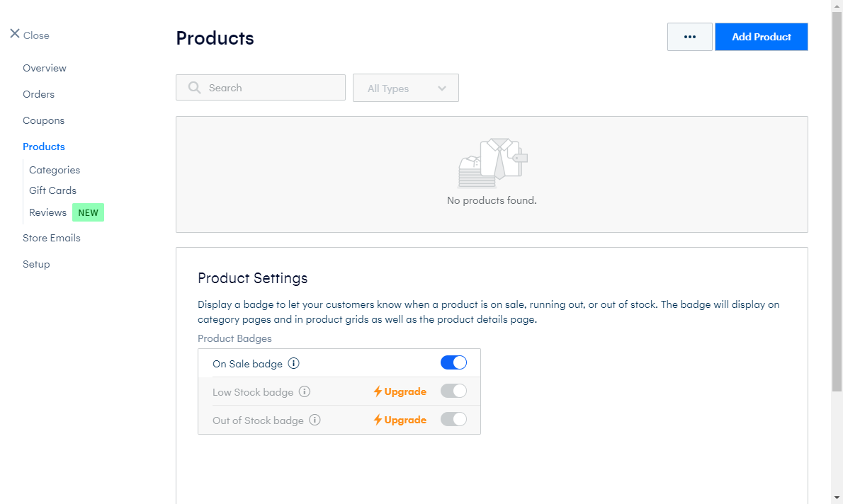Image resolution: width=843 pixels, height=504 pixels.
Task: Disable the On Sale badge toggle
Action: (x=453, y=362)
